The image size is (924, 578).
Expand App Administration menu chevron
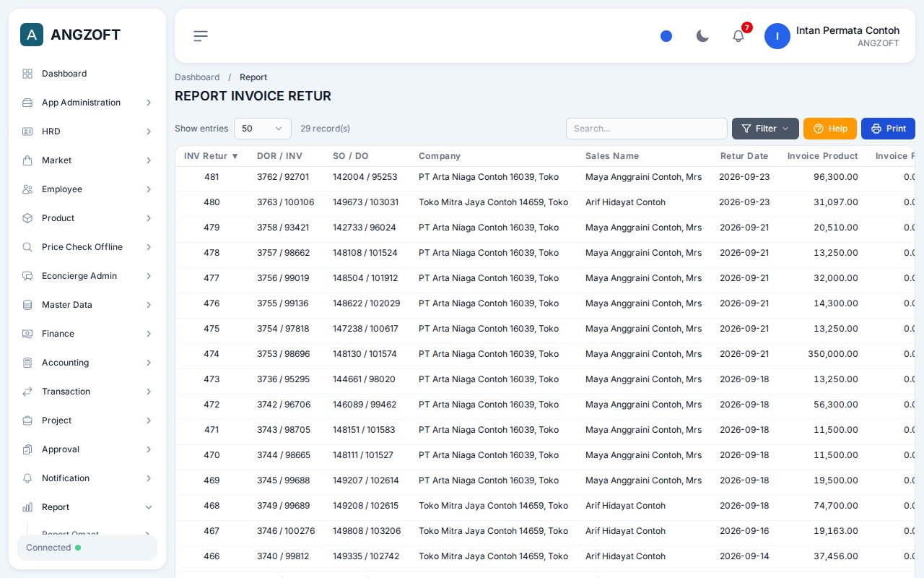(x=149, y=103)
